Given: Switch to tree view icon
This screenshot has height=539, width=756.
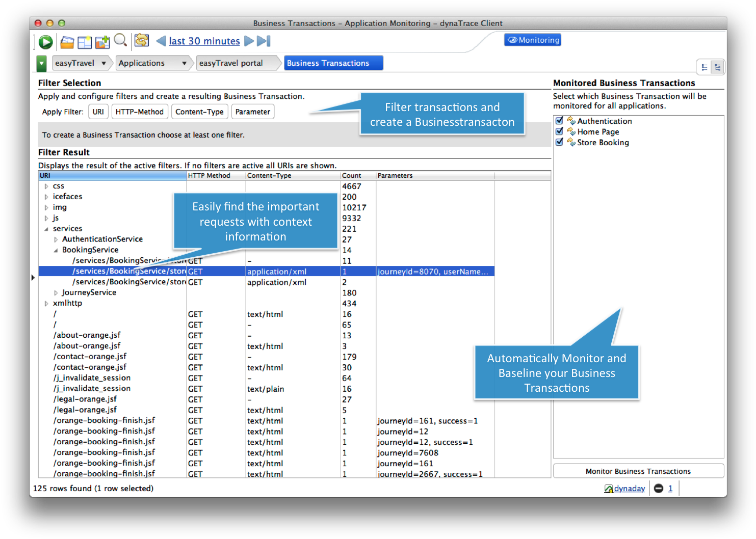Looking at the screenshot, I should [717, 67].
